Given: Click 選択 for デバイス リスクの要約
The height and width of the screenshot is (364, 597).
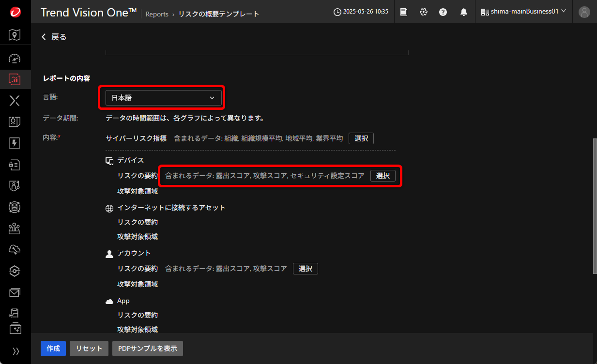Looking at the screenshot, I should pos(383,176).
